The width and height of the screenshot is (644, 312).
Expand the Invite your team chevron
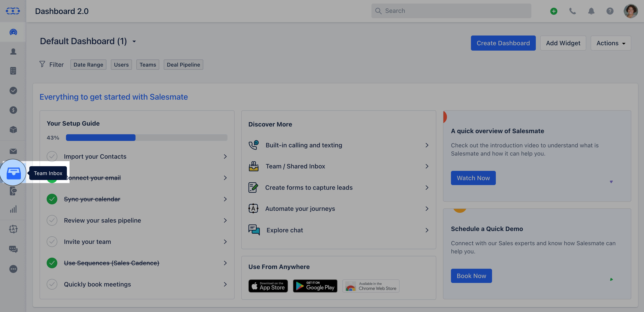[225, 241]
